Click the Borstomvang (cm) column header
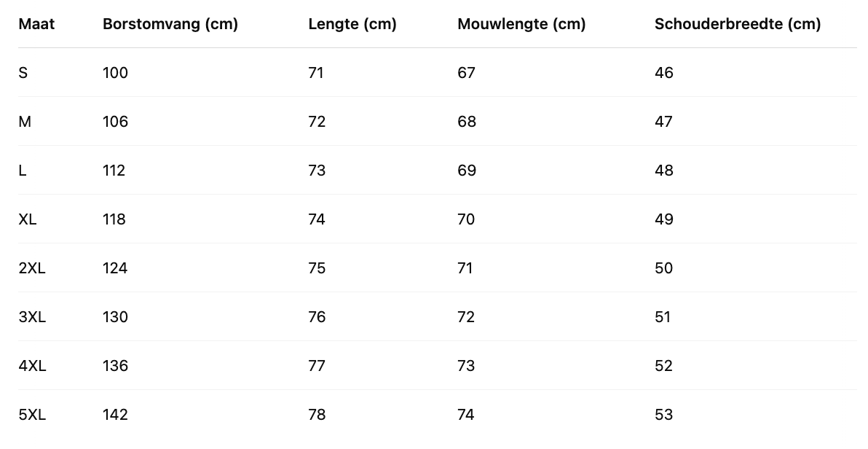 [170, 24]
